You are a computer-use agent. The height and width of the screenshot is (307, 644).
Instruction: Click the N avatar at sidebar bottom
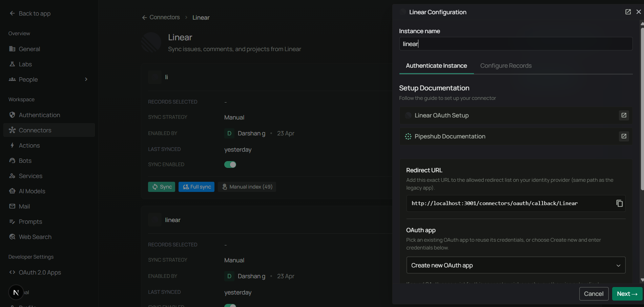click(16, 292)
